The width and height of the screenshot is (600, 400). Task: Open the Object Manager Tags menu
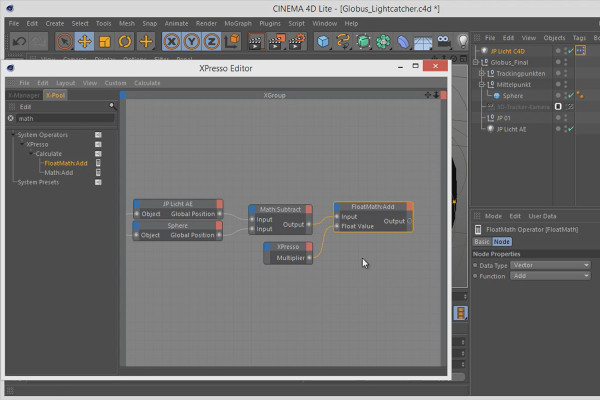(x=579, y=38)
